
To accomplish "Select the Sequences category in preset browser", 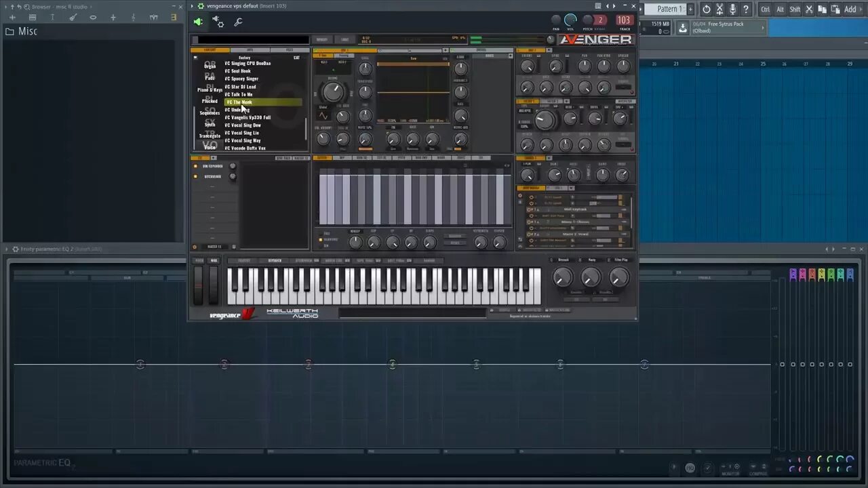I will (x=210, y=113).
